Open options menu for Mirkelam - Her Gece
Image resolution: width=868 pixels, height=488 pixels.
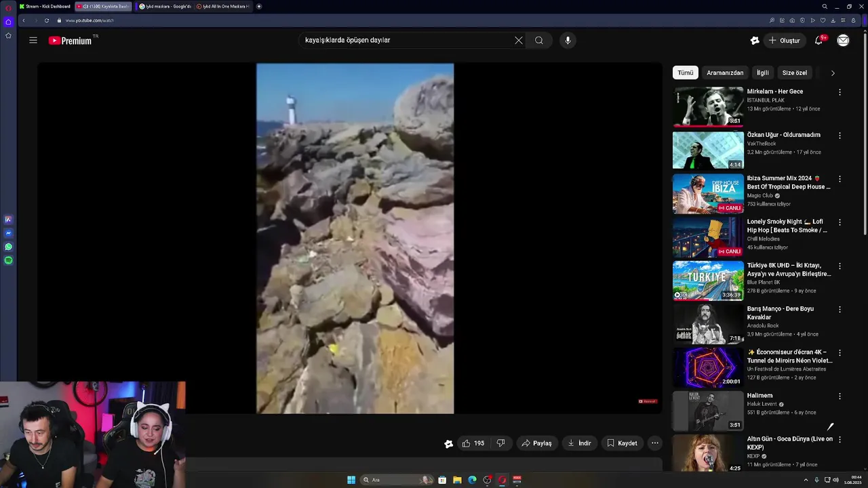(x=840, y=92)
